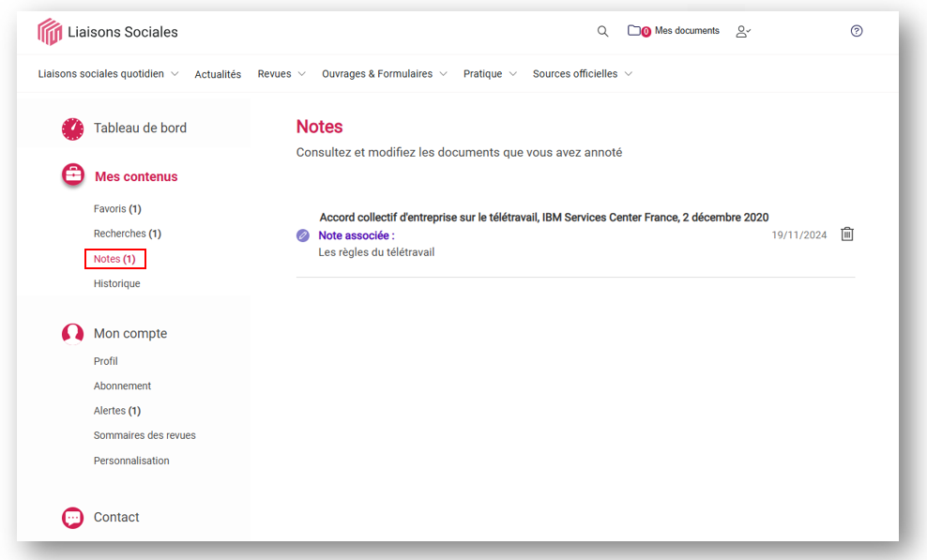927x560 pixels.
Task: Expand the Liaisons sociales quotidien menu chevron
Action: coord(175,74)
